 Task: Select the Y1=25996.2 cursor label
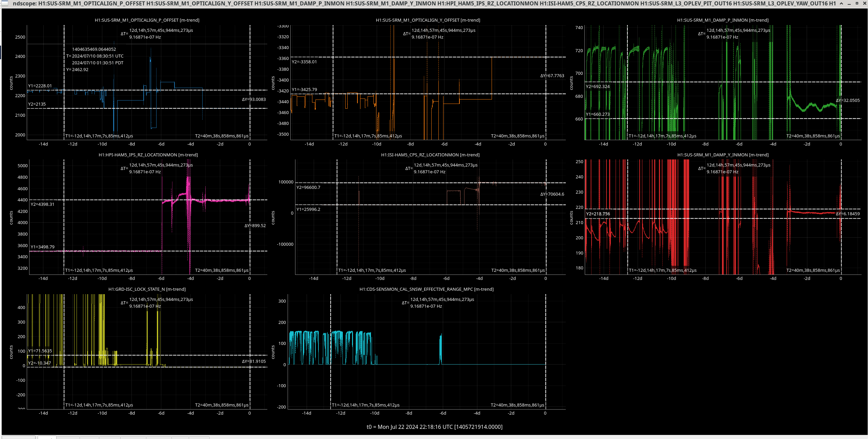[x=308, y=210]
